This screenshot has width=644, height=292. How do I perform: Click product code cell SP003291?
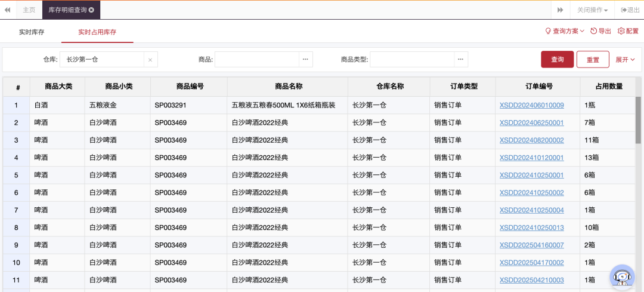tap(189, 105)
